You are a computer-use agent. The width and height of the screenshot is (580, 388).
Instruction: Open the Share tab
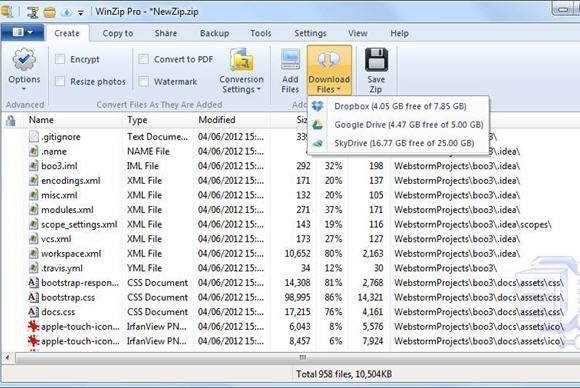click(166, 33)
